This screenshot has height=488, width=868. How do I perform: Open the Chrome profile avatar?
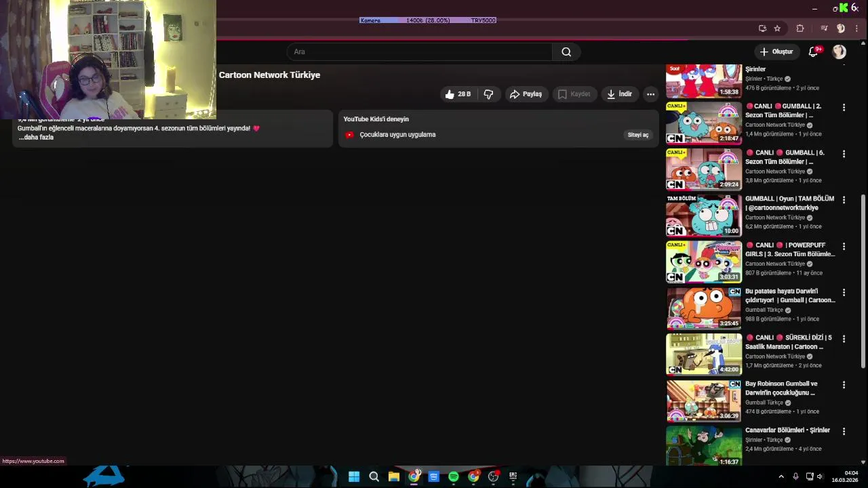[x=841, y=28]
